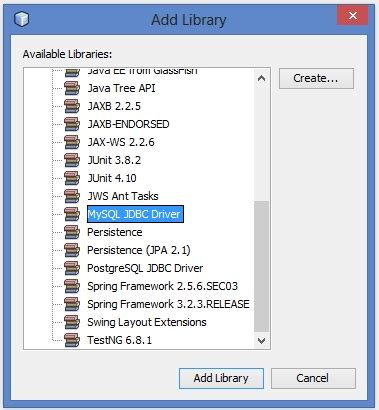
Task: Click the library icon beside TestNG 6.8.1
Action: coord(72,340)
